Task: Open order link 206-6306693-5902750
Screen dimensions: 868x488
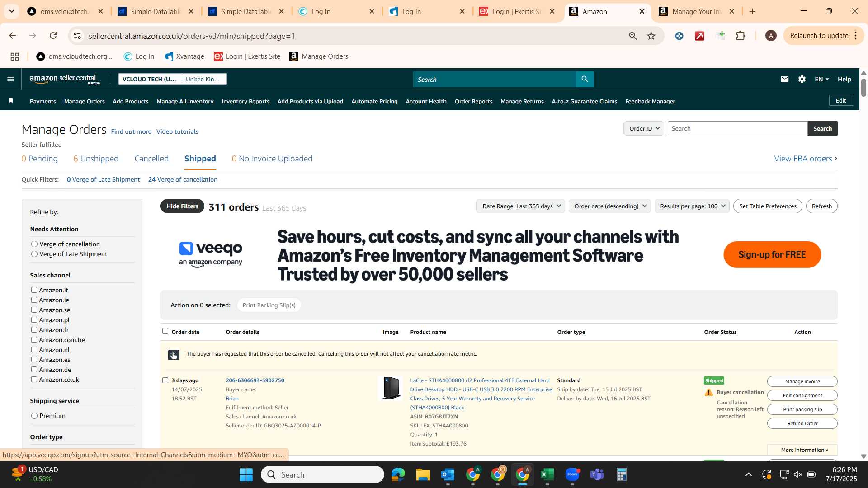Action: [255, 380]
